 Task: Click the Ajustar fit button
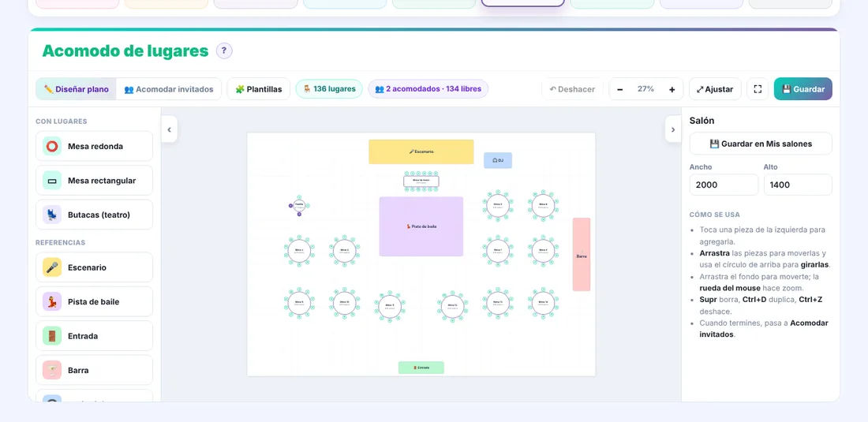(x=715, y=89)
